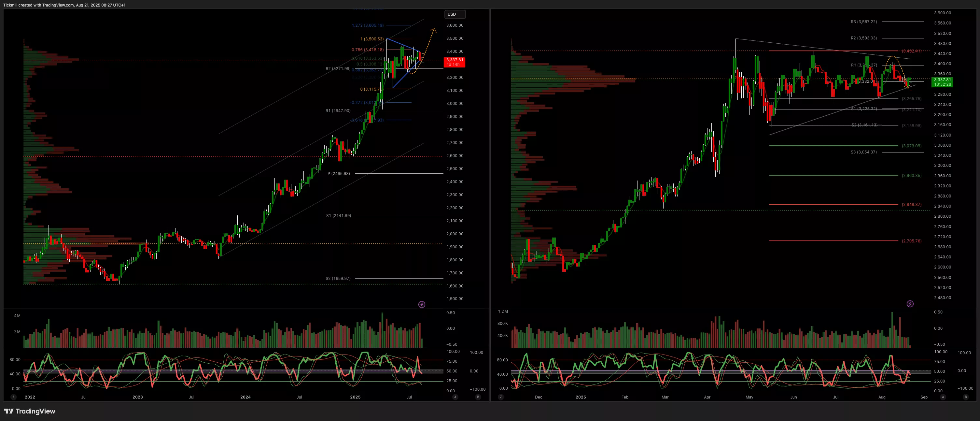This screenshot has width=980, height=421.
Task: Click the lightning icon on the left chart
Action: (422, 305)
